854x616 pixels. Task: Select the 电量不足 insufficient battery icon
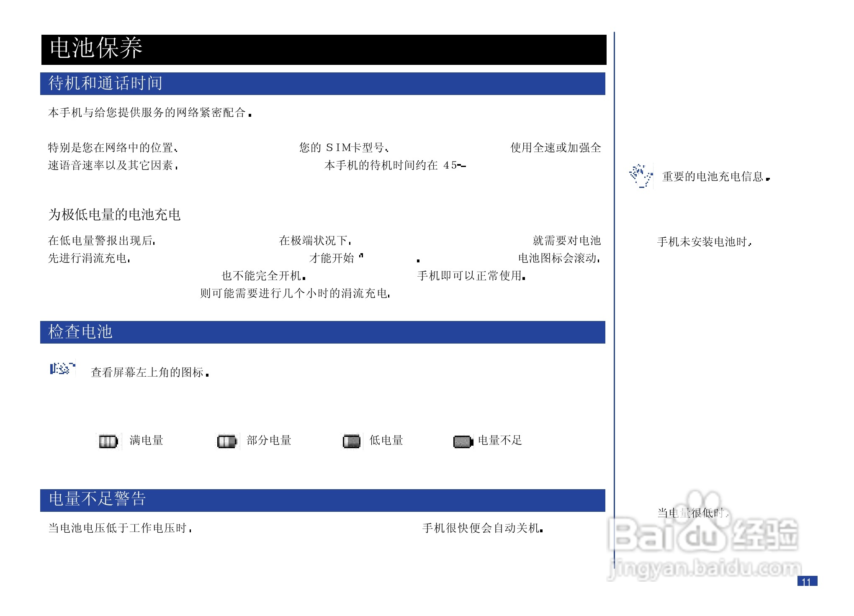(x=462, y=440)
